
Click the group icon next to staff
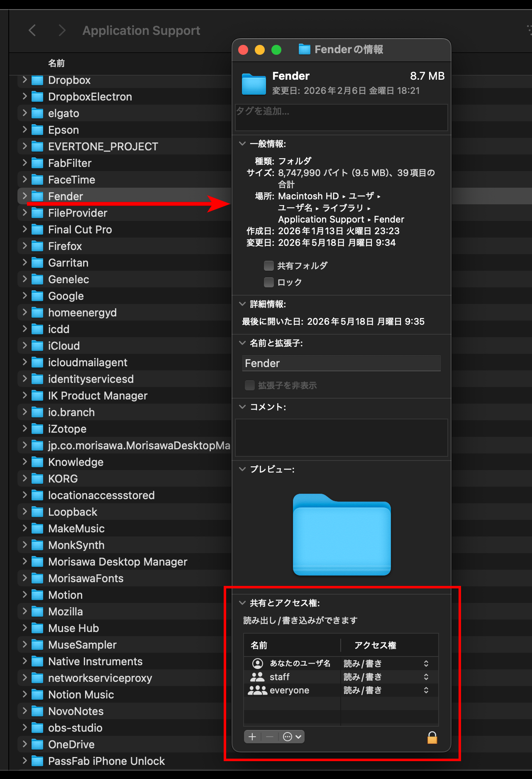[x=257, y=677]
